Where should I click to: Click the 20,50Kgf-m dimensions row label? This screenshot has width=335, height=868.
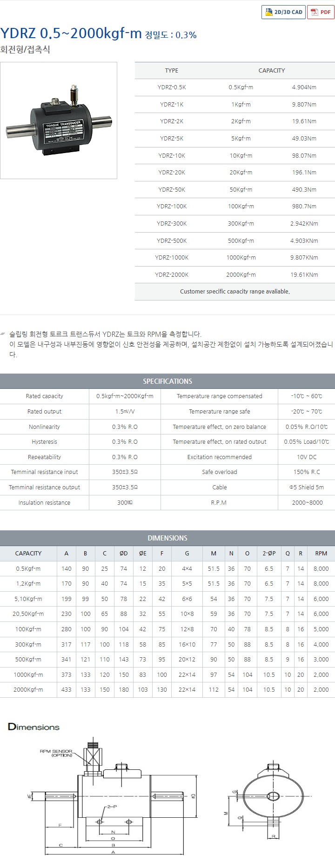[x=28, y=614]
